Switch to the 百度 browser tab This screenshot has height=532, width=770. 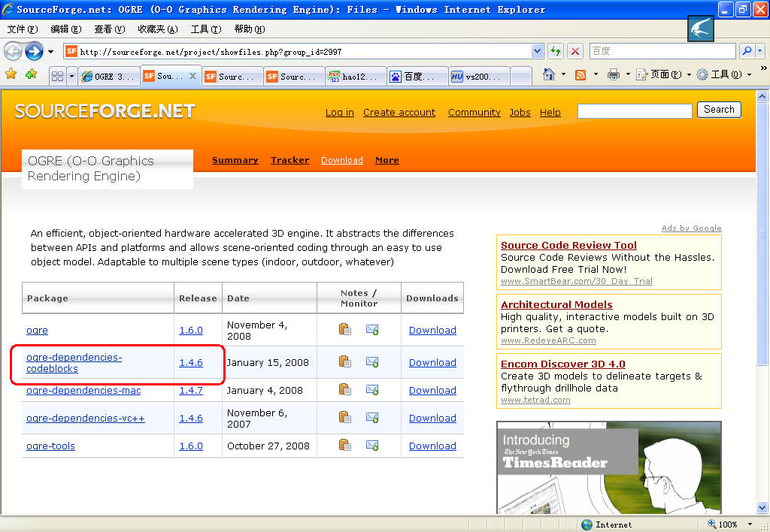(x=417, y=77)
